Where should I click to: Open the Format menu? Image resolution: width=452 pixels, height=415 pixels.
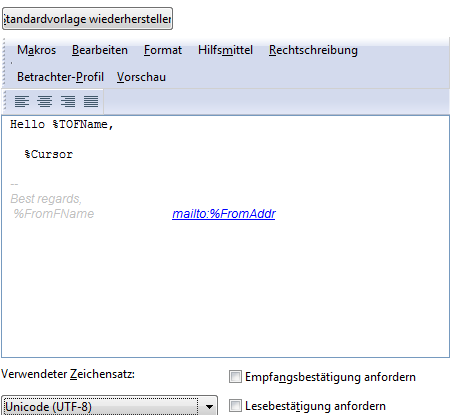click(163, 50)
